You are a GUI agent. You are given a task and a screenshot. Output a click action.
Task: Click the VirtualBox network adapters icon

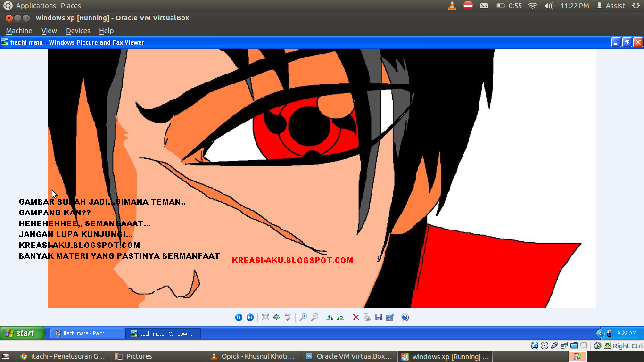(564, 346)
